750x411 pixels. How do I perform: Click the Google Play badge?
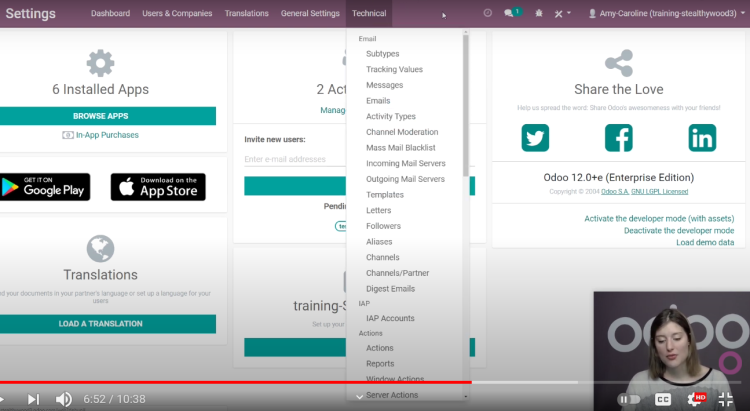(x=45, y=187)
